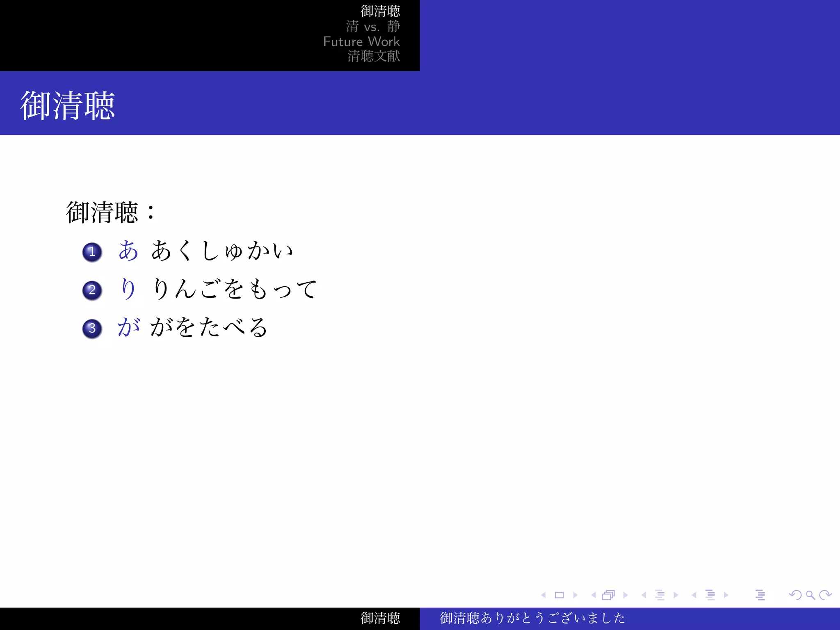The image size is (840, 630).
Task: Click the go-forward curved arrow icon
Action: [825, 595]
